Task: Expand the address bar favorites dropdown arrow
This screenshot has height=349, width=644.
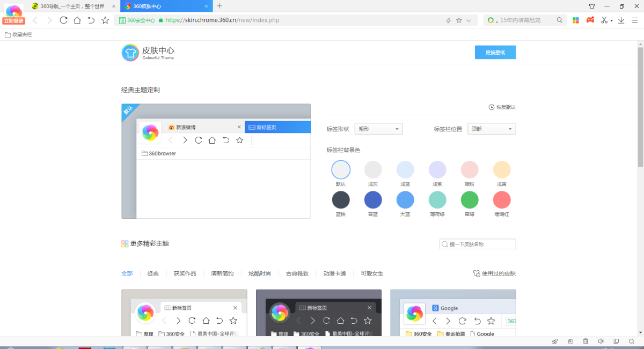Action: pos(469,20)
